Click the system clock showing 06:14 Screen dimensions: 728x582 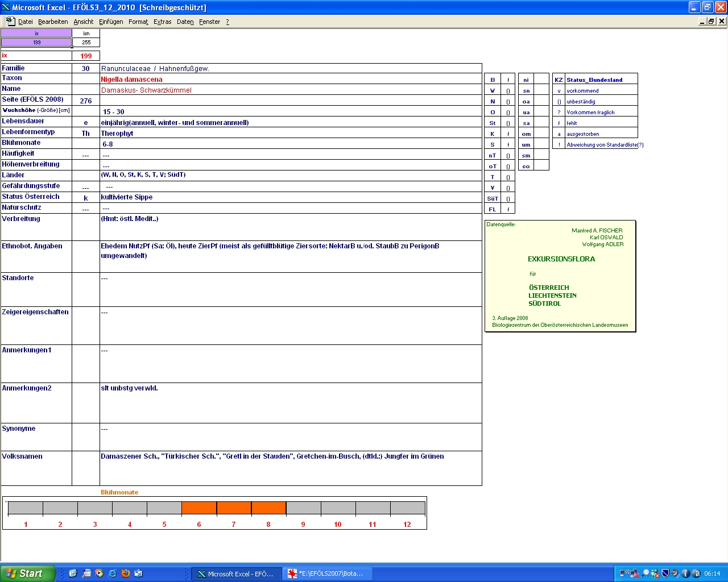[x=712, y=573]
